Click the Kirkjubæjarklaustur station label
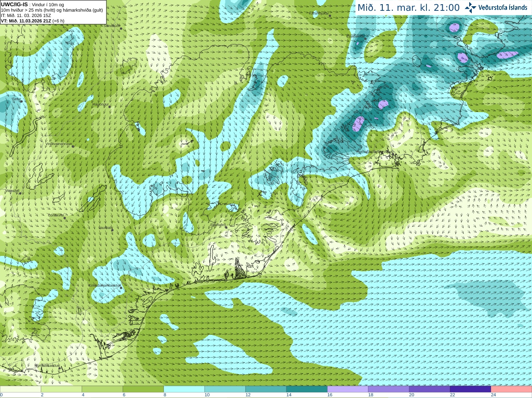Screen dimensions: 532x398 (104, 285)
